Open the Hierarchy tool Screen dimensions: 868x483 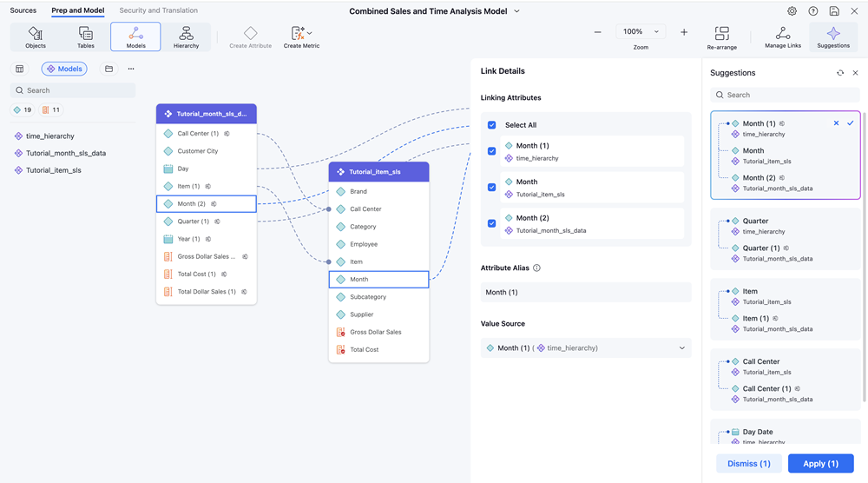point(186,36)
